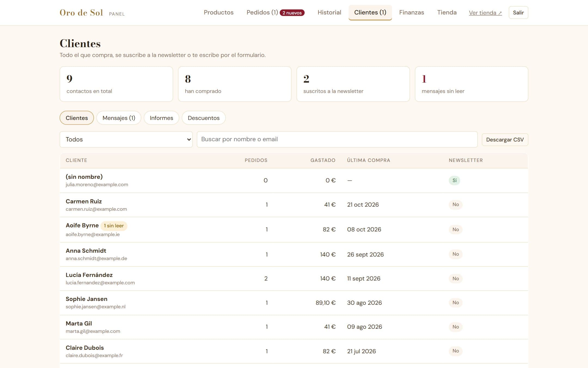The height and width of the screenshot is (368, 588).
Task: Click the 'ÚLTIMA COMPRA' column header
Action: pyautogui.click(x=369, y=160)
